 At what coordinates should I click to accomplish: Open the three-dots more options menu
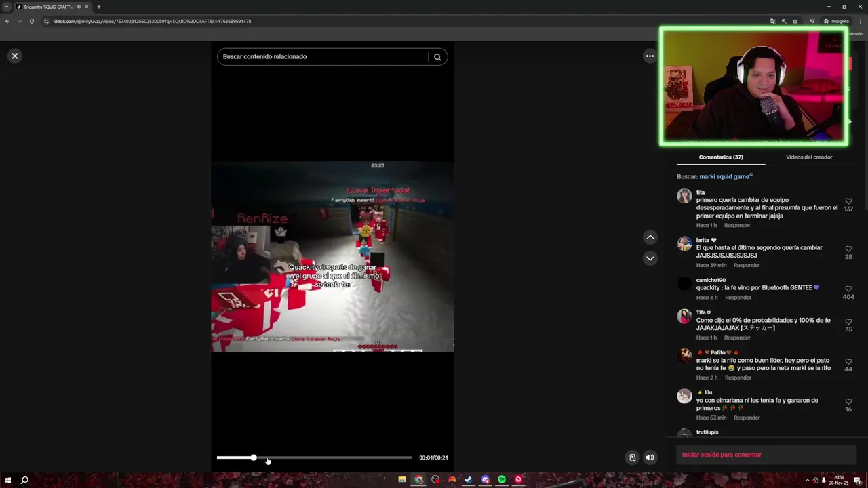[650, 56]
